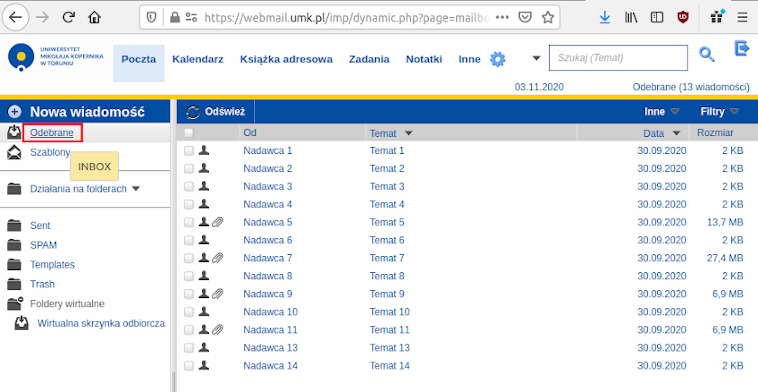This screenshot has height=392, width=758.
Task: Open the Firefox downloads arrow
Action: [604, 18]
